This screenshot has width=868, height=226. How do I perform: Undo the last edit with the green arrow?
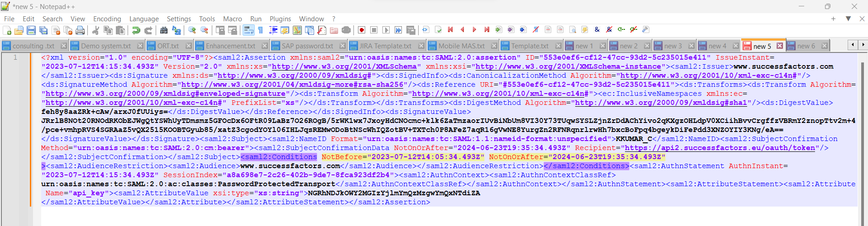(x=136, y=30)
